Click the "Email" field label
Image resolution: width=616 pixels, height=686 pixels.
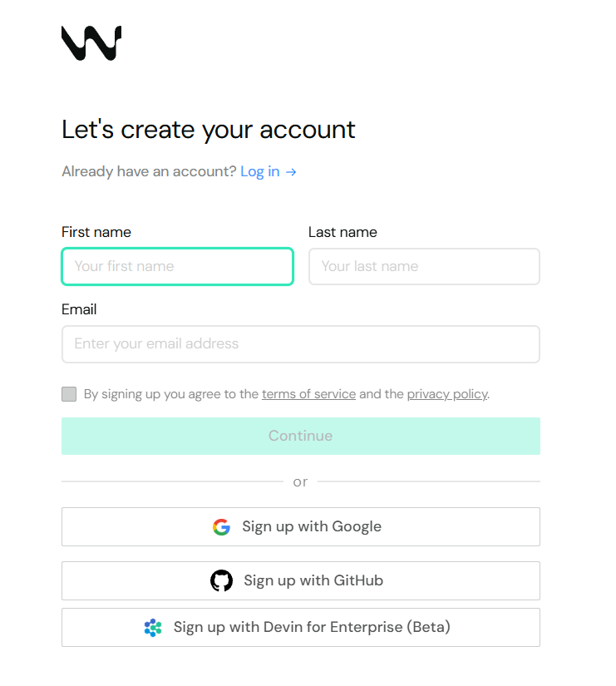coord(79,309)
